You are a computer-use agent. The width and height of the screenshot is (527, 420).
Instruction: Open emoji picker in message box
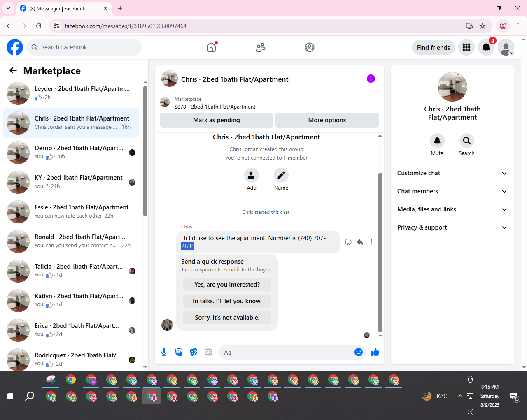(x=359, y=352)
